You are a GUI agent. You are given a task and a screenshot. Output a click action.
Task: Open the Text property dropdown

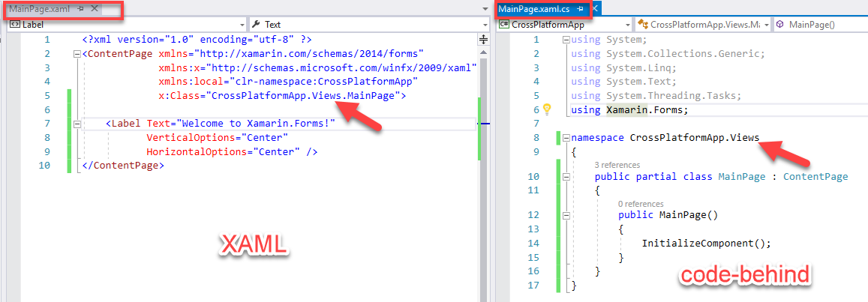368,25
